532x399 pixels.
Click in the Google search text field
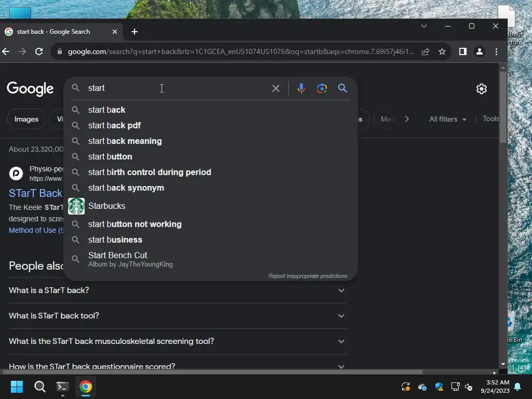(178, 88)
